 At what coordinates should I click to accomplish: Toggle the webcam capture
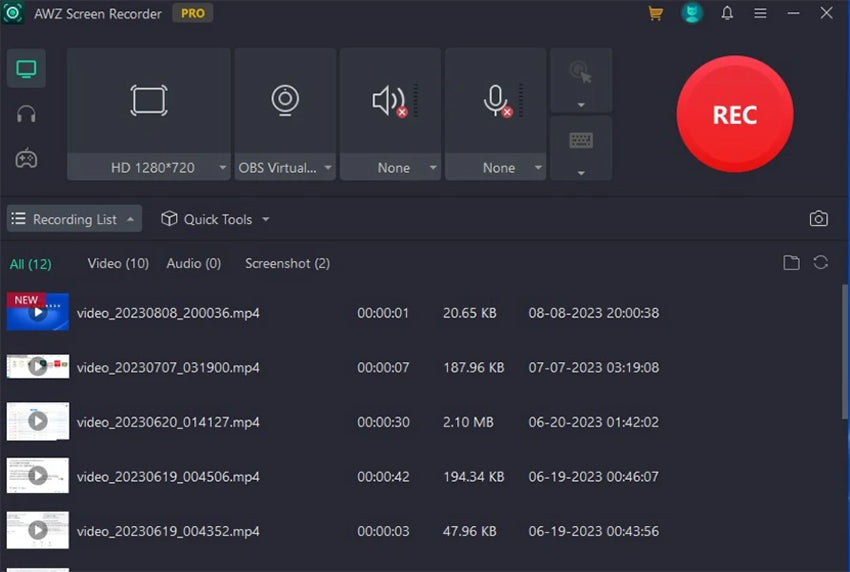tap(285, 100)
